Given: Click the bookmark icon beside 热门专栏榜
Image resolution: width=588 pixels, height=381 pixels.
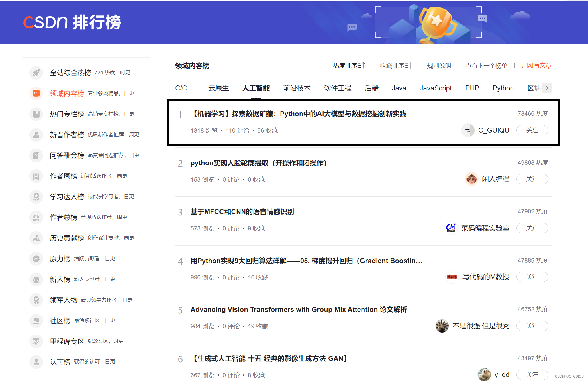Looking at the screenshot, I should (x=36, y=114).
